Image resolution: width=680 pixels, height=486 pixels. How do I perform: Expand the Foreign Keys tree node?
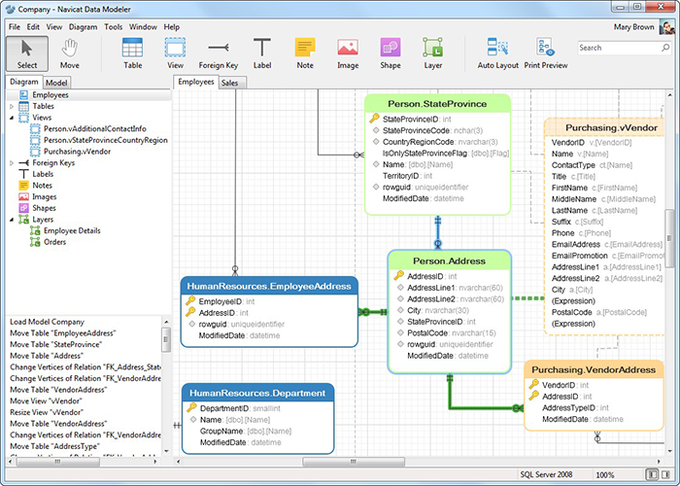click(x=11, y=162)
